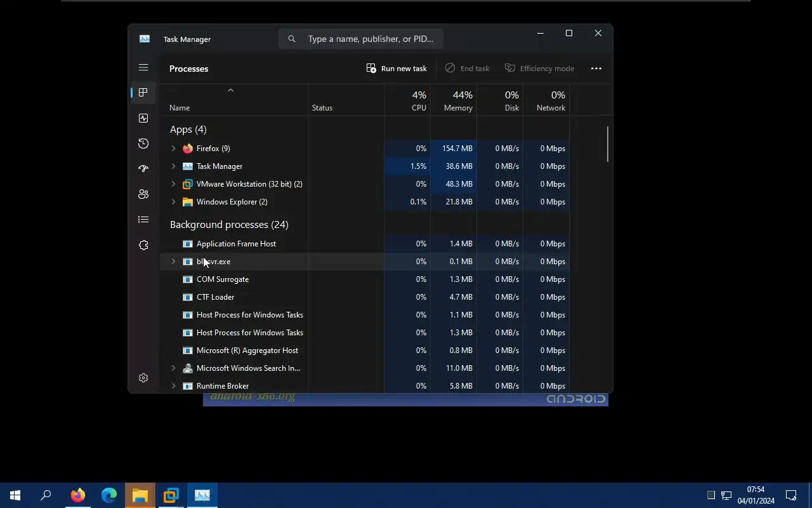This screenshot has height=508, width=812.
Task: Launch Firefox from the taskbar
Action: click(78, 495)
